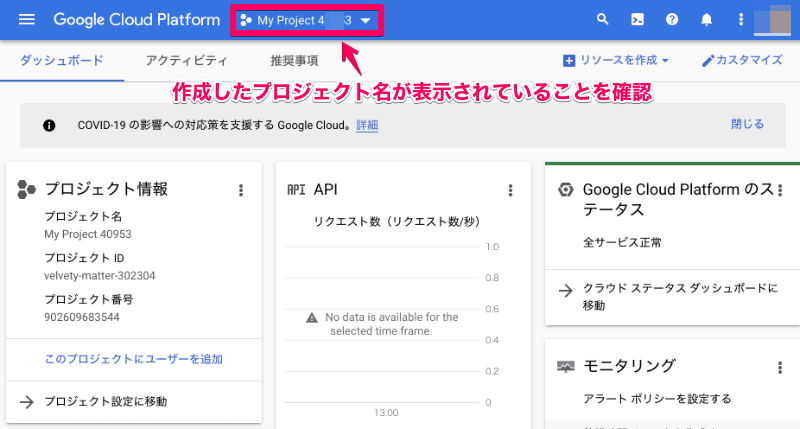Open the top bar three-dot settings menu

[740, 20]
